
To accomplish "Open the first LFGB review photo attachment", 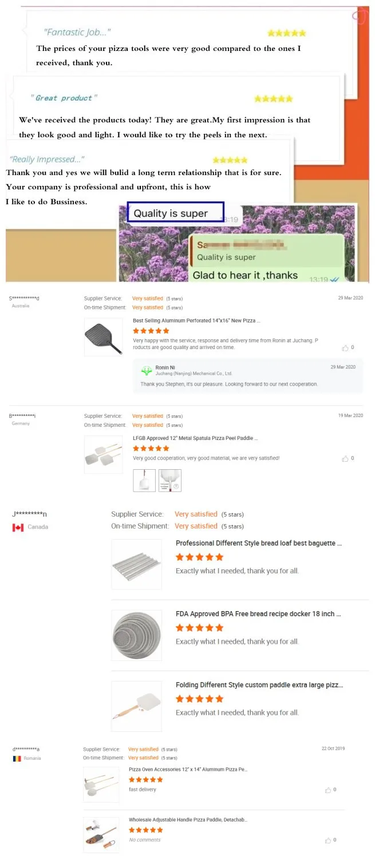I will pyautogui.click(x=144, y=481).
